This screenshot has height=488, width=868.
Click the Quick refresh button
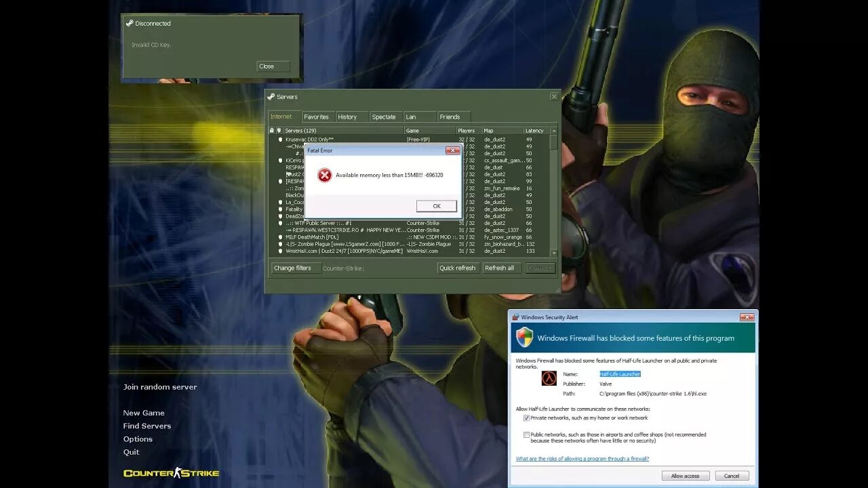point(458,268)
